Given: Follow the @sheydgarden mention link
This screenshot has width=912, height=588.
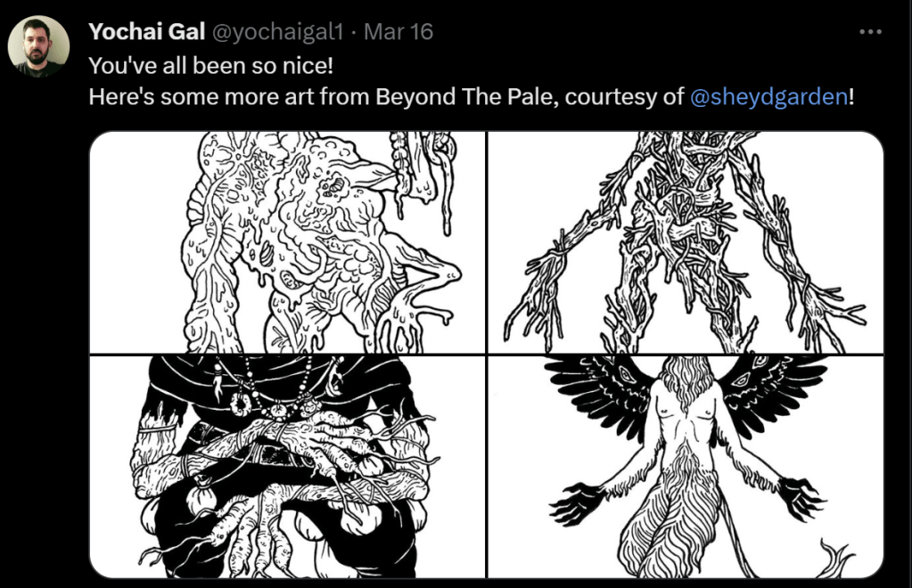Looking at the screenshot, I should pyautogui.click(x=768, y=96).
